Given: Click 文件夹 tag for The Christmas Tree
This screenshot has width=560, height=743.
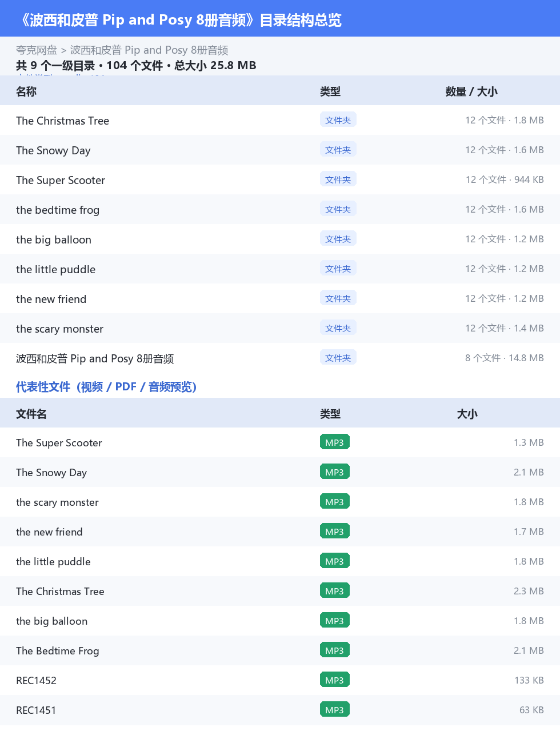Looking at the screenshot, I should point(338,119).
